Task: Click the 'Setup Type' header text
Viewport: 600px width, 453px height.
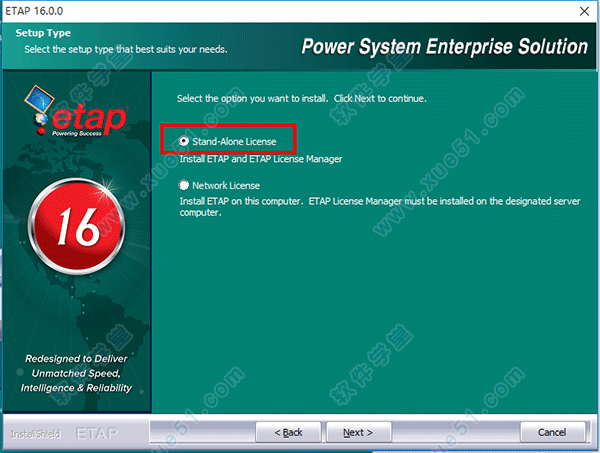Action: click(43, 33)
